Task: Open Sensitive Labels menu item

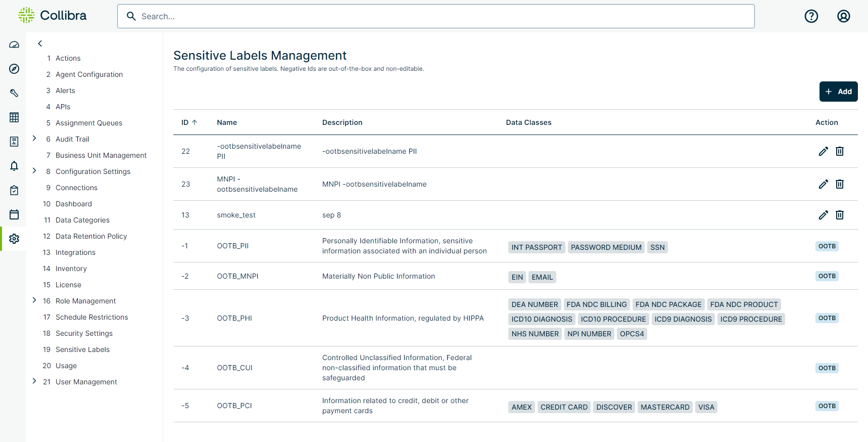Action: point(82,349)
